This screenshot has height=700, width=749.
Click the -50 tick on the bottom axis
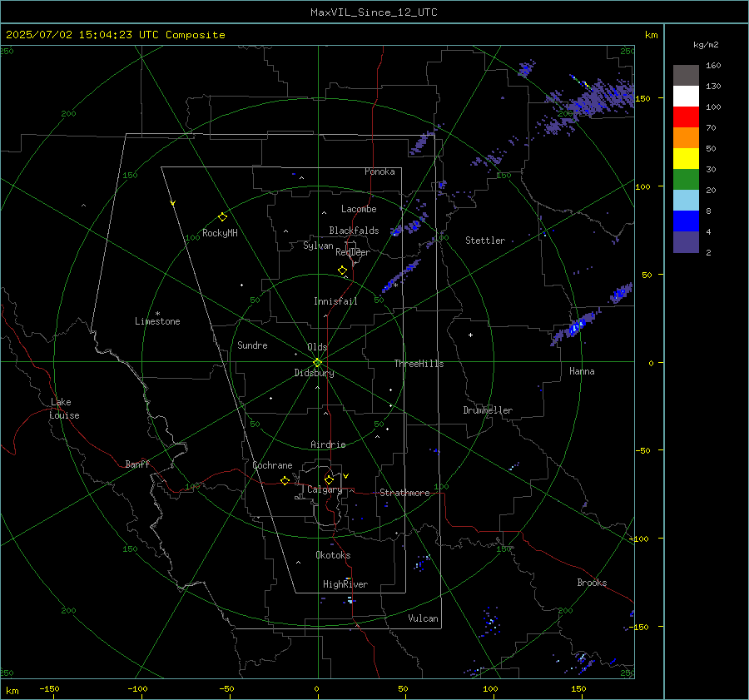(x=226, y=688)
